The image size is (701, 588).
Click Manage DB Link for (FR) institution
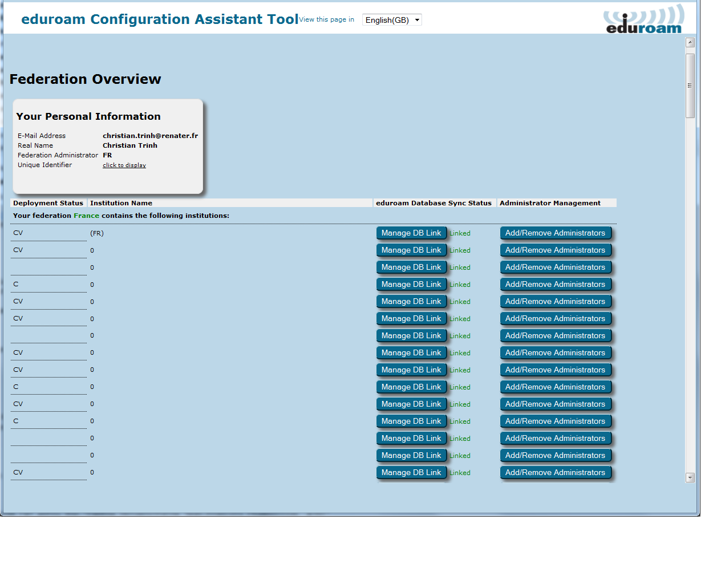pyautogui.click(x=411, y=233)
